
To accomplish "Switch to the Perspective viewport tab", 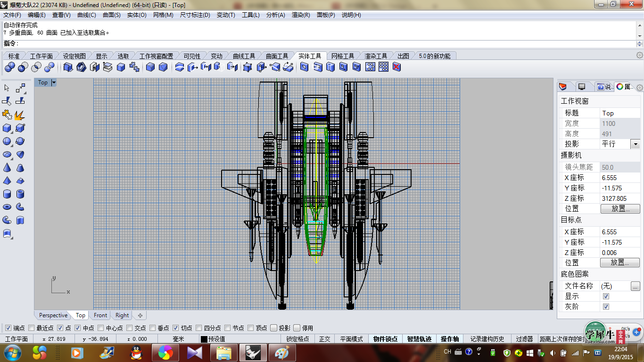I will point(53,315).
